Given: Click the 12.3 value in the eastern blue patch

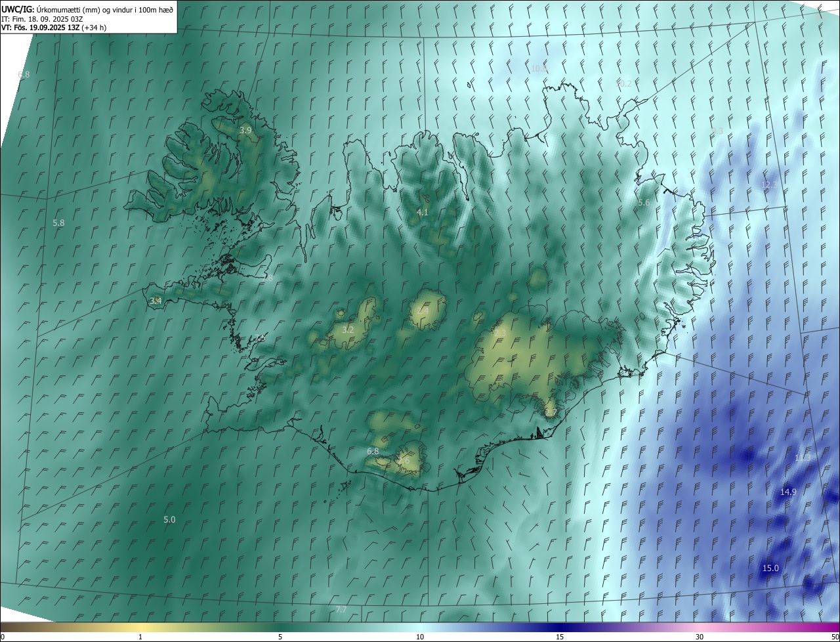Looking at the screenshot, I should [x=768, y=185].
